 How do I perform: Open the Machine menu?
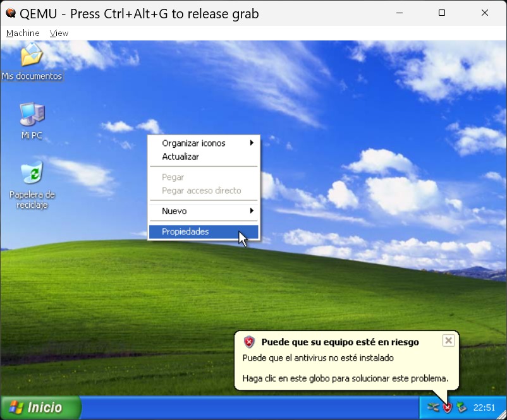pyautogui.click(x=23, y=33)
